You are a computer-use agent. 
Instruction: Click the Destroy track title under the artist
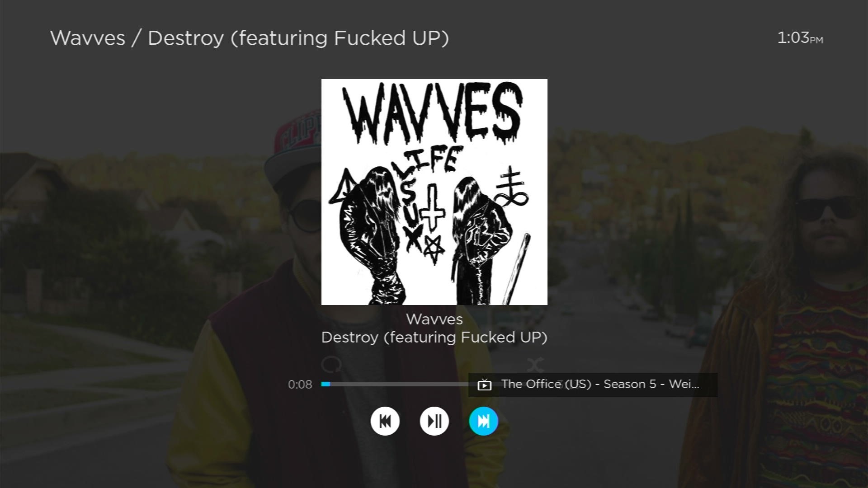tap(434, 338)
